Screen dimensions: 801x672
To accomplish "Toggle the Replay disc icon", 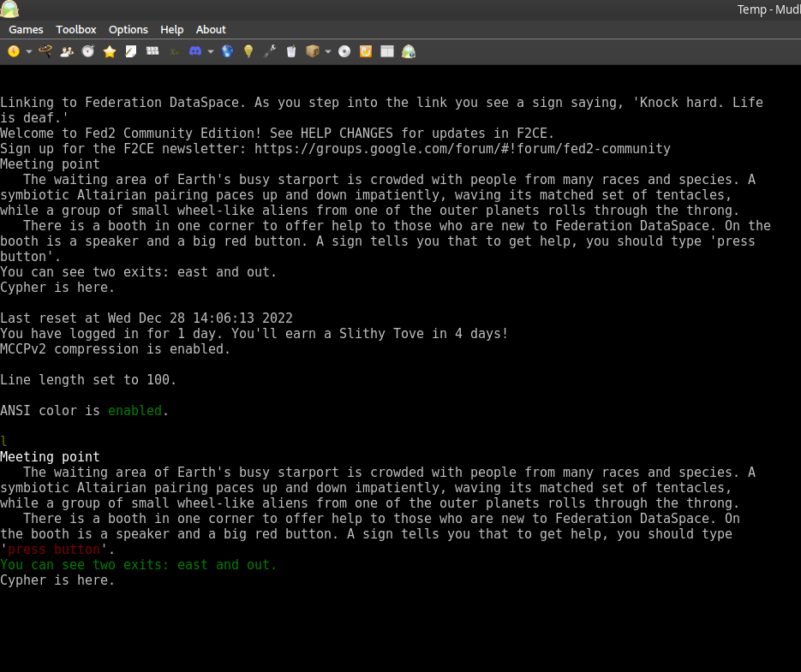I will coord(344,51).
